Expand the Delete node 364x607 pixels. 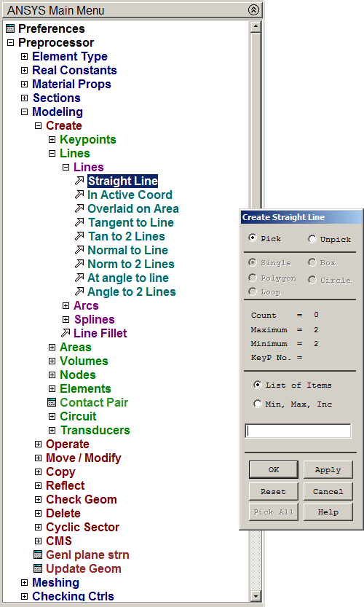(38, 513)
